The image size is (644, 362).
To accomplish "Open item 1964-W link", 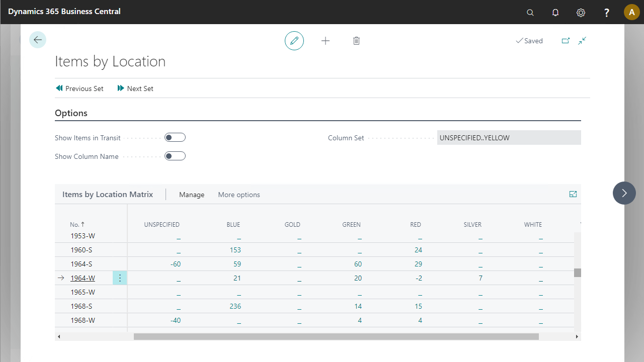I will (x=83, y=278).
